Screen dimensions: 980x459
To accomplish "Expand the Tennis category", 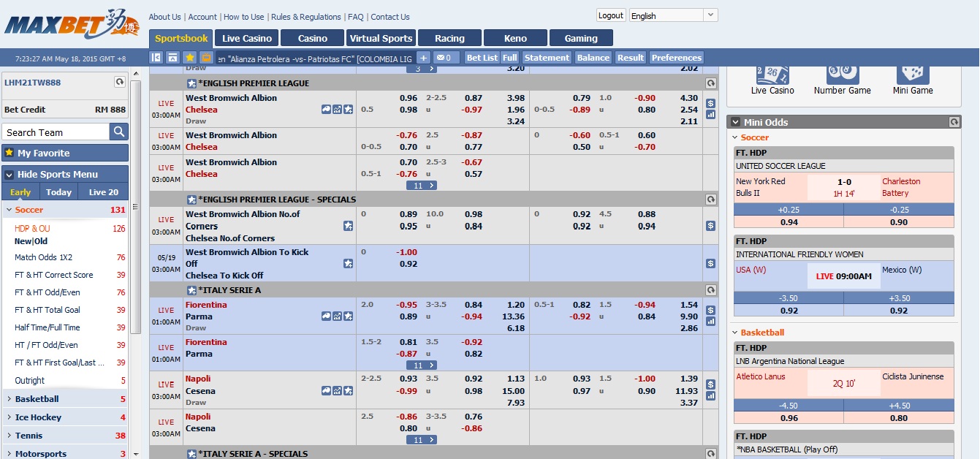I will tap(8, 436).
